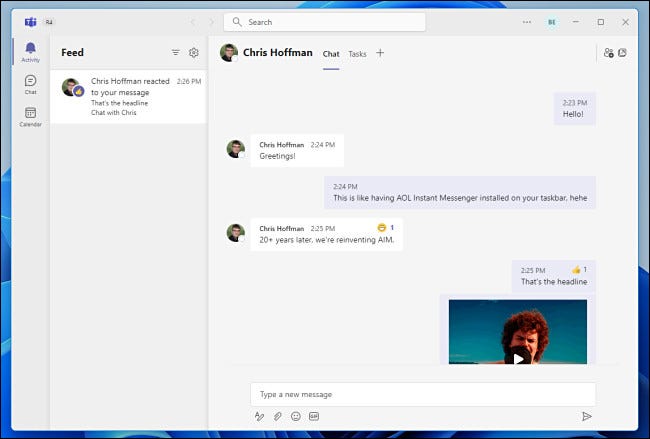Add people to the chat
650x439 pixels.
click(x=607, y=53)
